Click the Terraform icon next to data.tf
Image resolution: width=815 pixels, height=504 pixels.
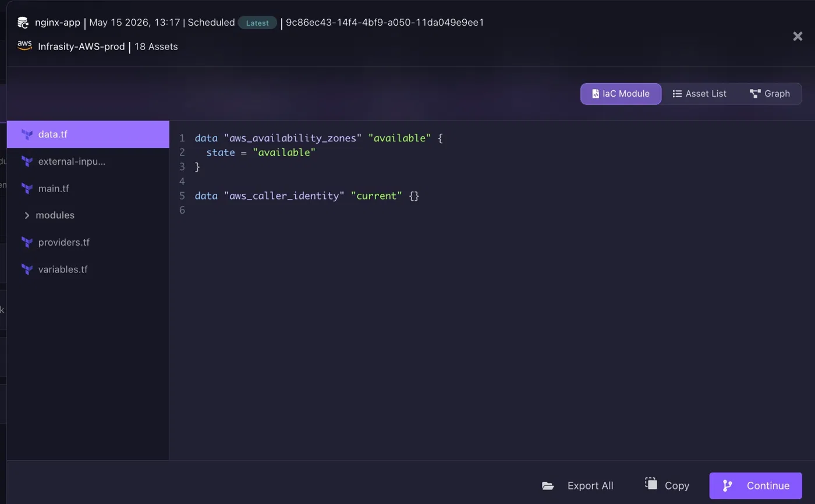pos(27,134)
